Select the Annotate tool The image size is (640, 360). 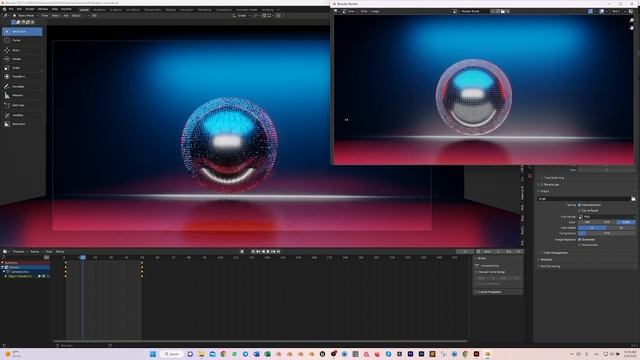point(22,87)
